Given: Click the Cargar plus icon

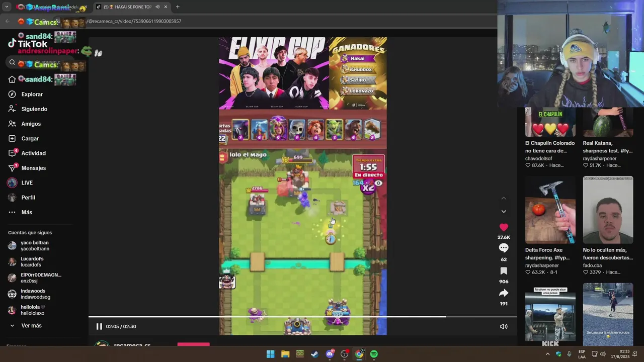Looking at the screenshot, I should pos(12,139).
